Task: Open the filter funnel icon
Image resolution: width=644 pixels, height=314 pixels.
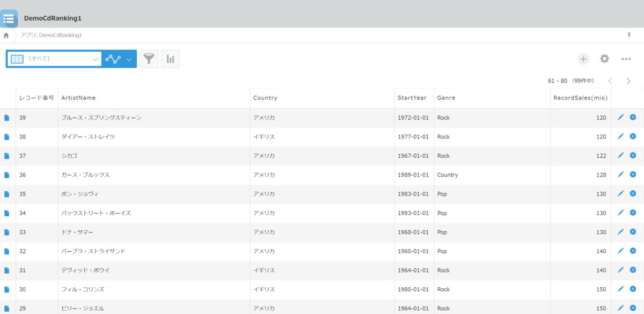Action: click(149, 59)
